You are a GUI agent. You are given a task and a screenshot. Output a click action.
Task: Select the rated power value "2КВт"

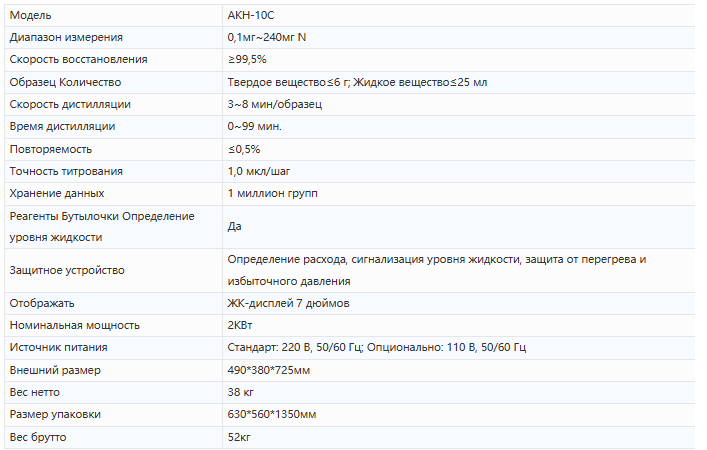tap(242, 325)
